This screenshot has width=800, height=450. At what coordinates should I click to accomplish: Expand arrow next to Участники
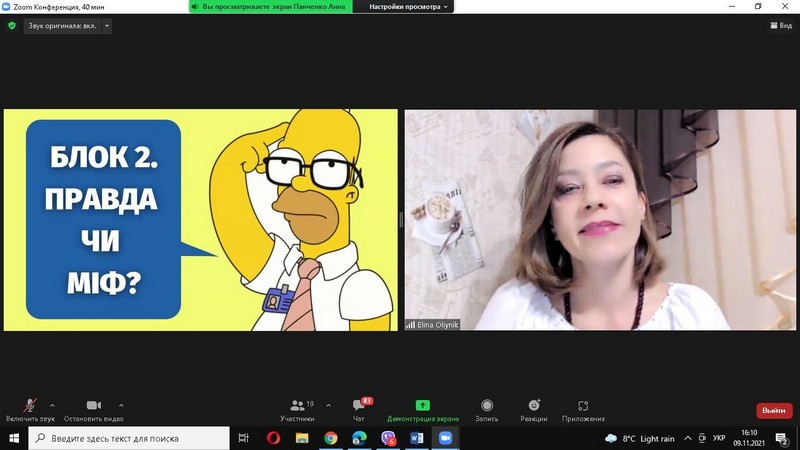click(328, 405)
